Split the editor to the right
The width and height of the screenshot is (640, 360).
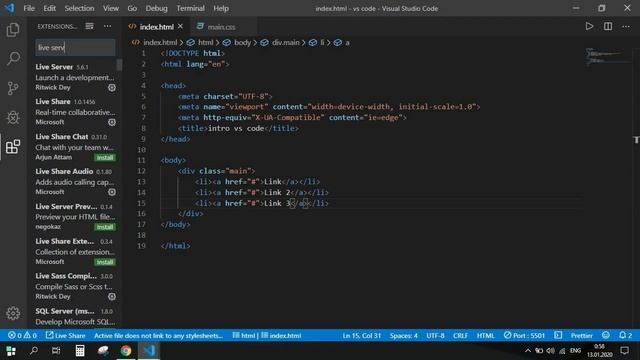(608, 27)
